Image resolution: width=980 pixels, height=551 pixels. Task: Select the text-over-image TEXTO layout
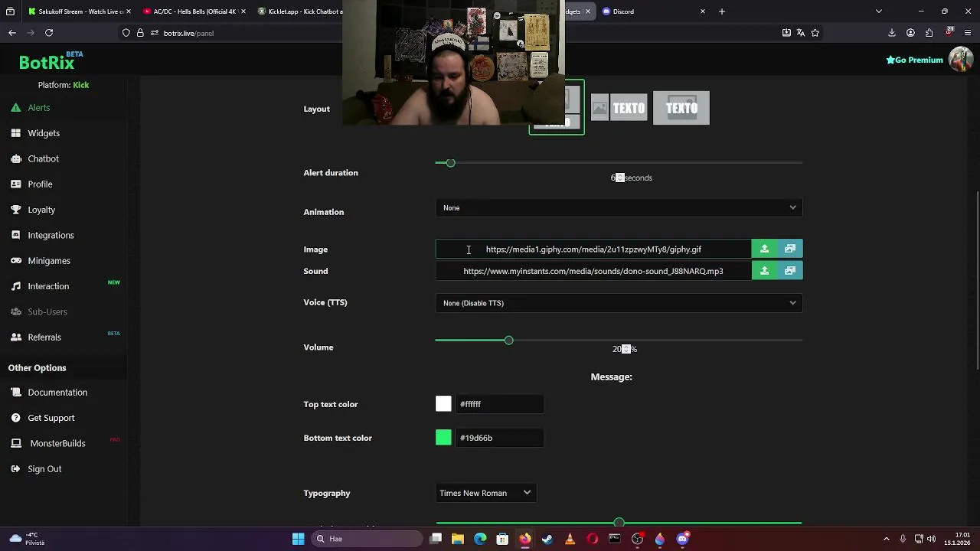[681, 108]
